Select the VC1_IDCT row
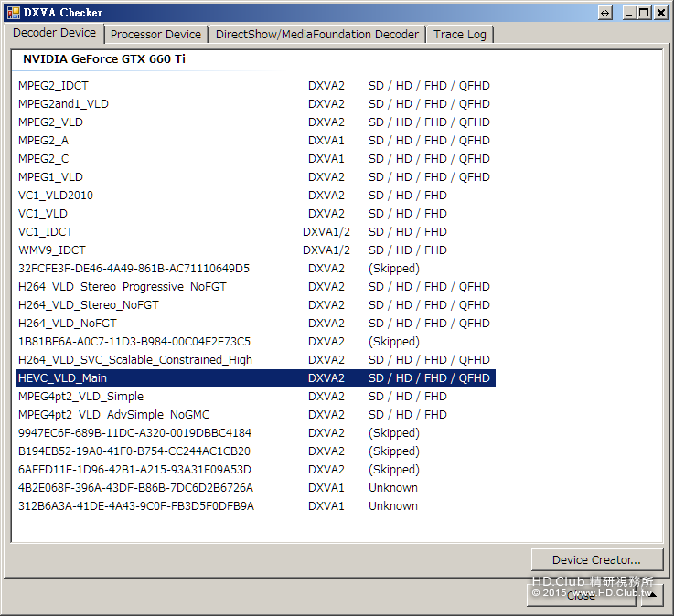674x616 pixels. click(x=256, y=232)
